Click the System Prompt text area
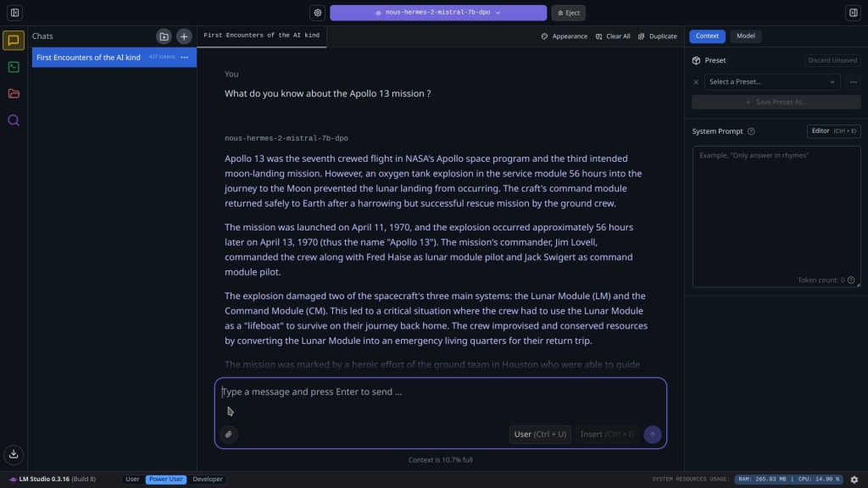The height and width of the screenshot is (488, 868). [776, 216]
